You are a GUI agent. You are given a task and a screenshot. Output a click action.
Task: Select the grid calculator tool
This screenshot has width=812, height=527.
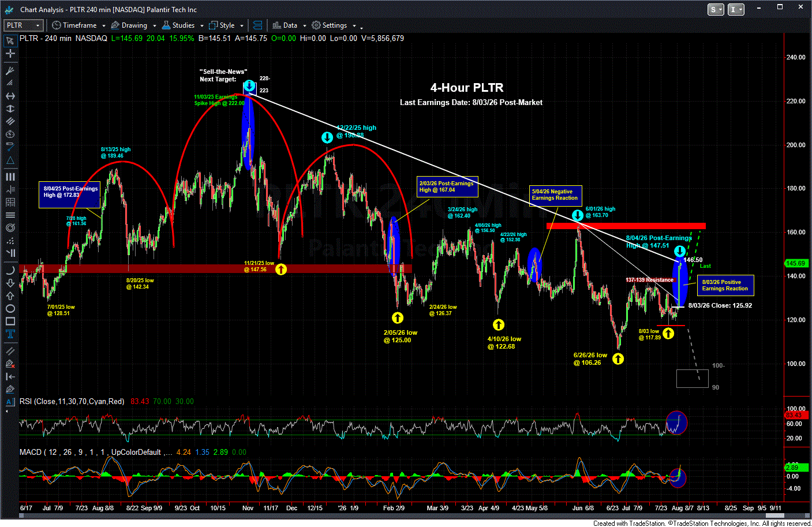click(10, 202)
